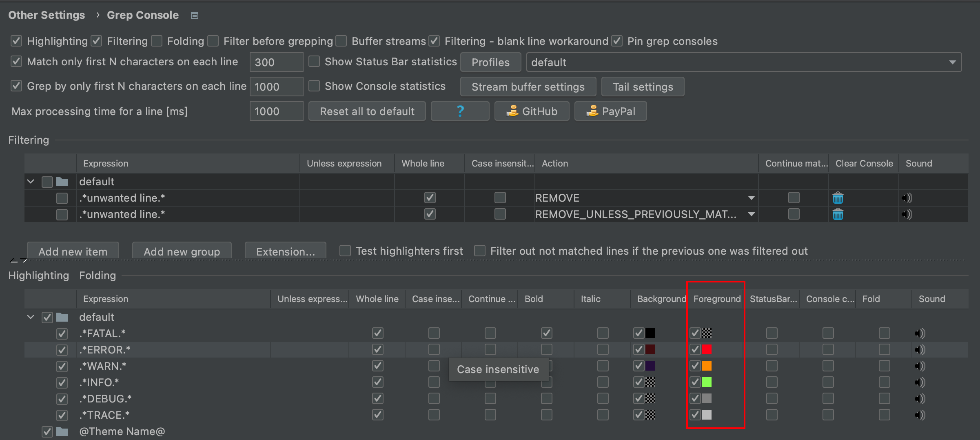Collapse the default highlighting group

30,317
